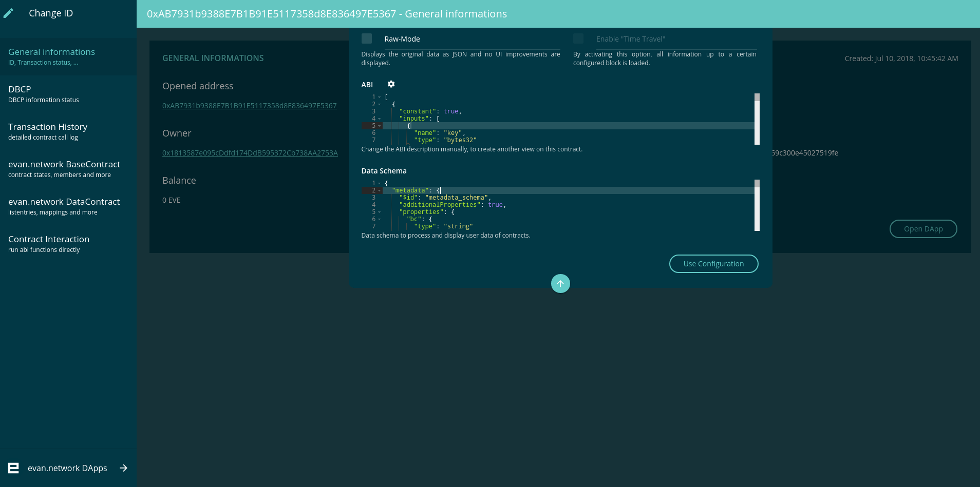Open evan.network DataContract section

tap(68, 206)
